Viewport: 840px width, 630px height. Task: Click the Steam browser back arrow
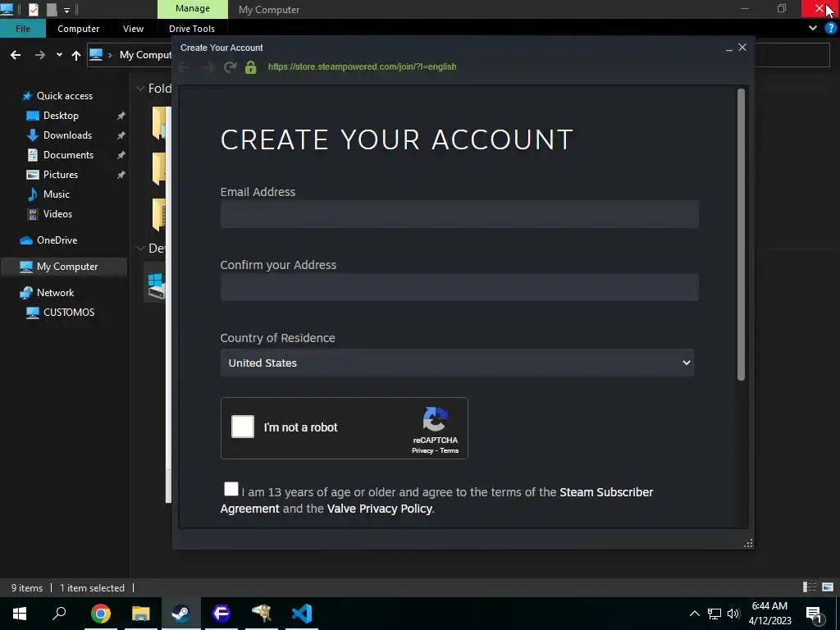point(185,67)
